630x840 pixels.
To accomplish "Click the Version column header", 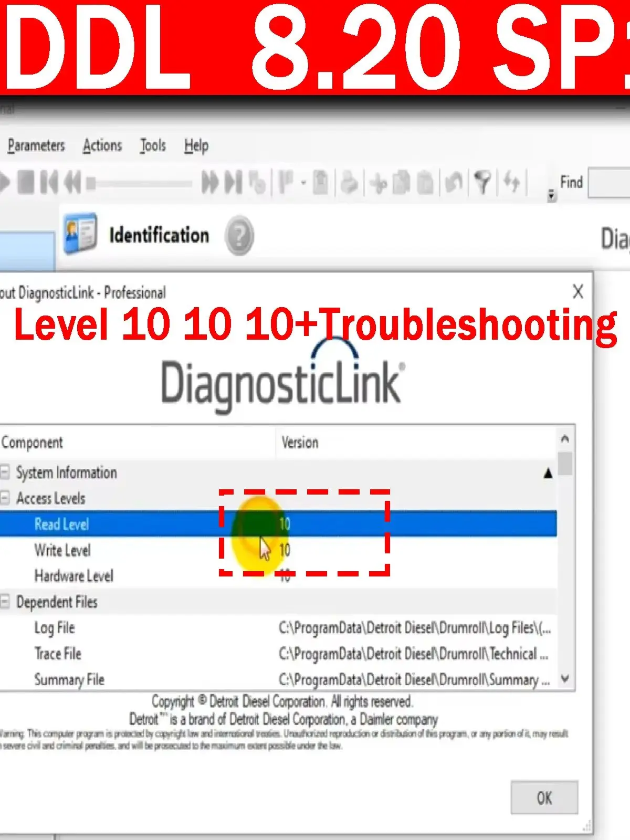I will 416,443.
